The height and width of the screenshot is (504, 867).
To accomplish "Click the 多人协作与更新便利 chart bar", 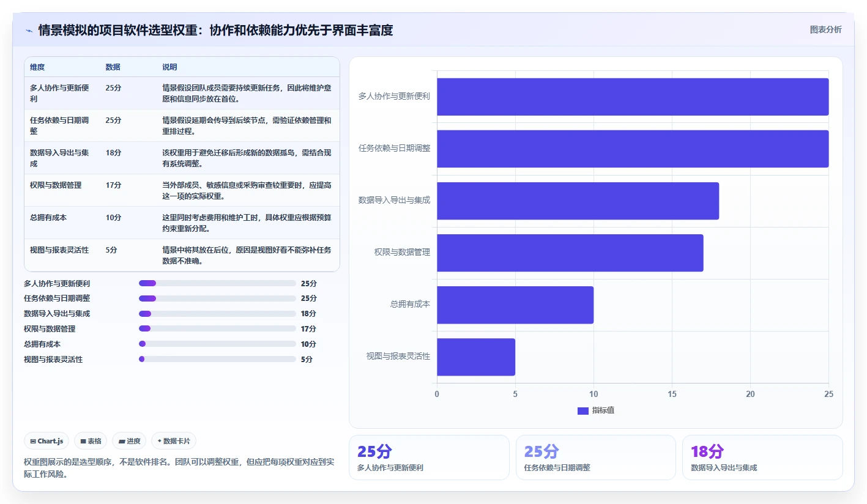I will coord(633,97).
